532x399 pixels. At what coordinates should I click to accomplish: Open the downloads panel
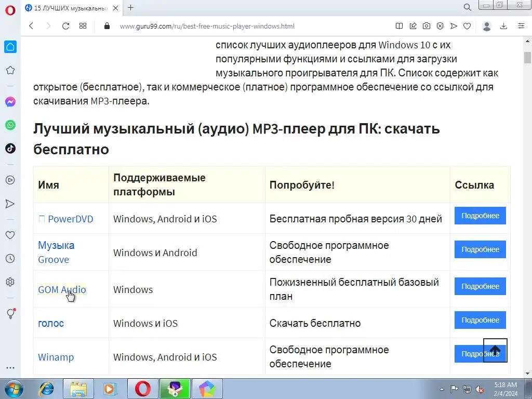(504, 26)
